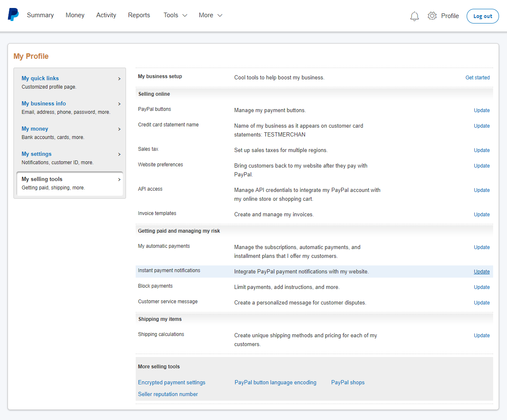Update the Credit card statement name
Viewport: 507px width, 420px height.
pyautogui.click(x=482, y=126)
